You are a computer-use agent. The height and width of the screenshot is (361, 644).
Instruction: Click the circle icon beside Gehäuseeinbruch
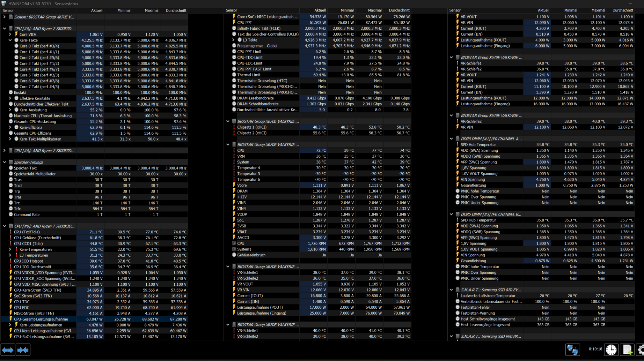pyautogui.click(x=234, y=255)
